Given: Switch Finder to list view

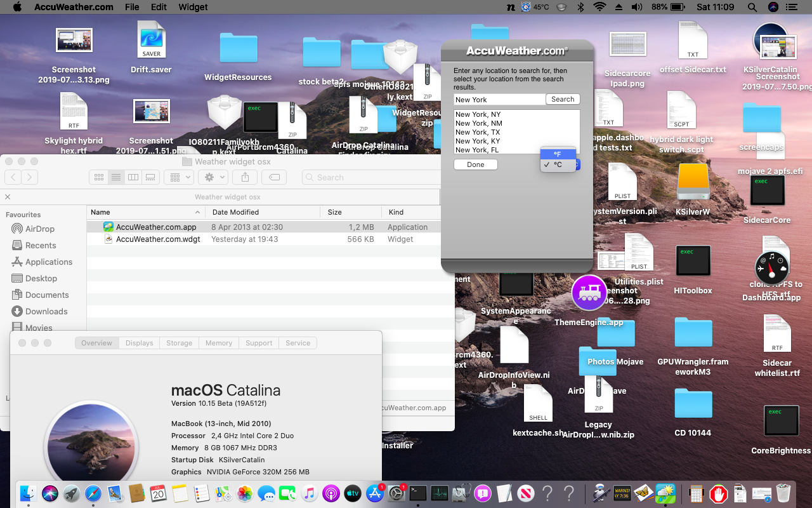Looking at the screenshot, I should pos(116,177).
